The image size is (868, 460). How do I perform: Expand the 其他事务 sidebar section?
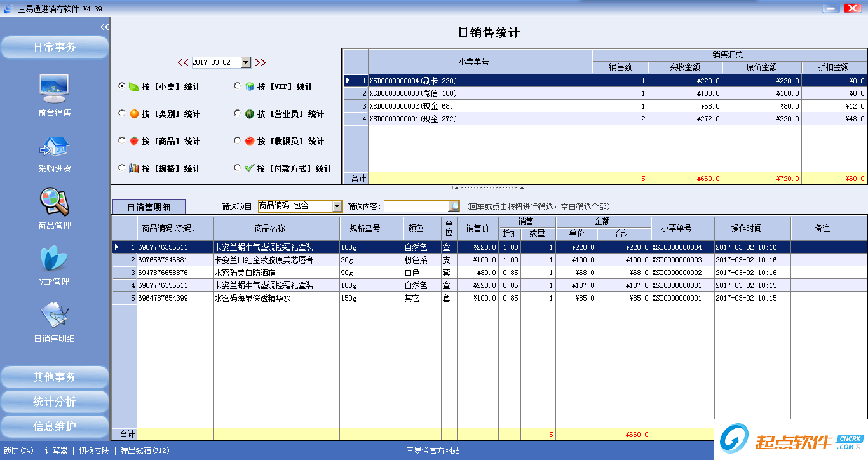[x=55, y=377]
